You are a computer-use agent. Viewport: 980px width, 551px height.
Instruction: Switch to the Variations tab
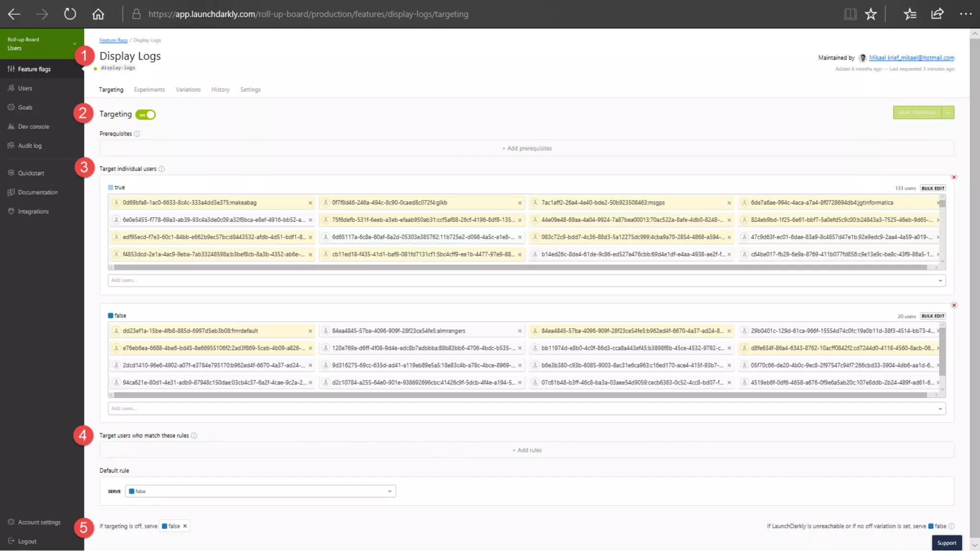[188, 89]
